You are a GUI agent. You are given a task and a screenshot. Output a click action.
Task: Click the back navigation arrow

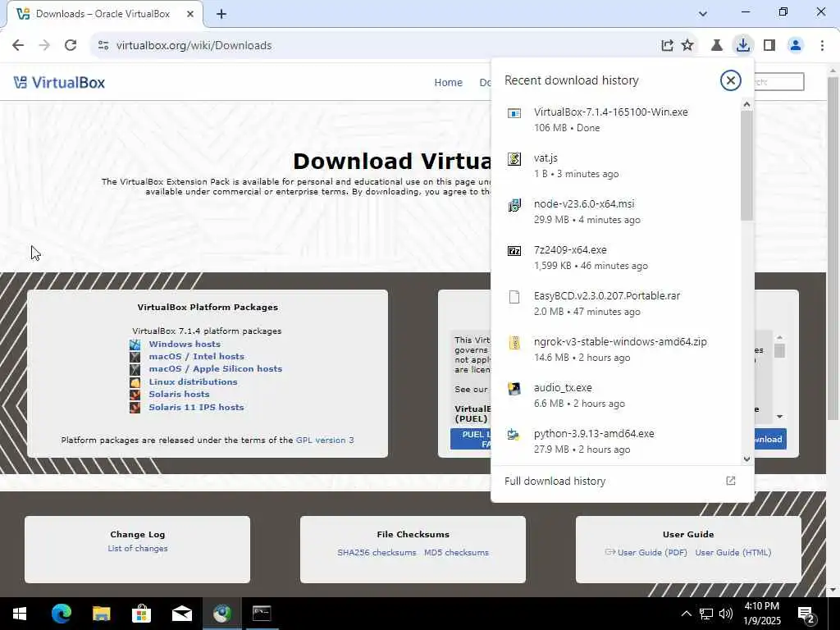pyautogui.click(x=18, y=46)
